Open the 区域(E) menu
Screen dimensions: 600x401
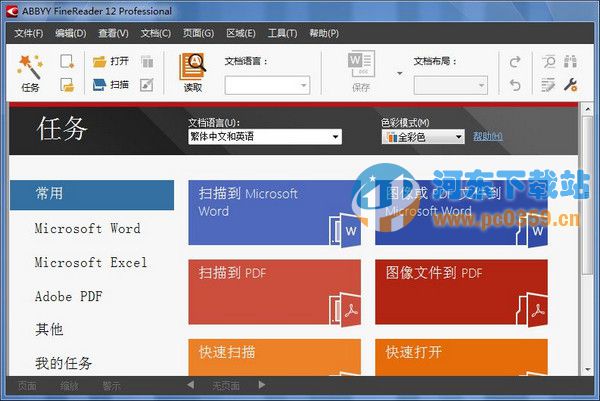click(241, 33)
